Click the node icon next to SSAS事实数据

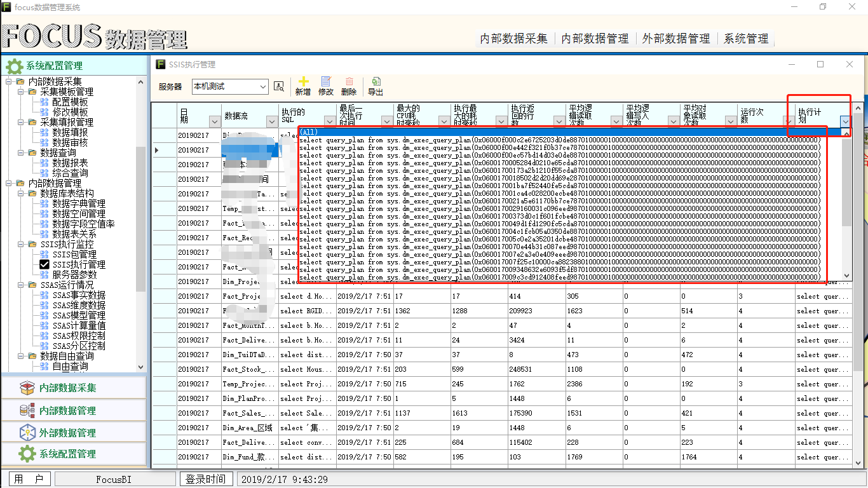click(x=44, y=295)
